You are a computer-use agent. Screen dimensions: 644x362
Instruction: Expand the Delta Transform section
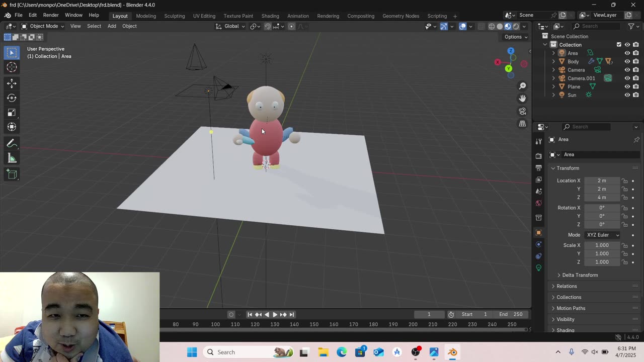click(580, 275)
